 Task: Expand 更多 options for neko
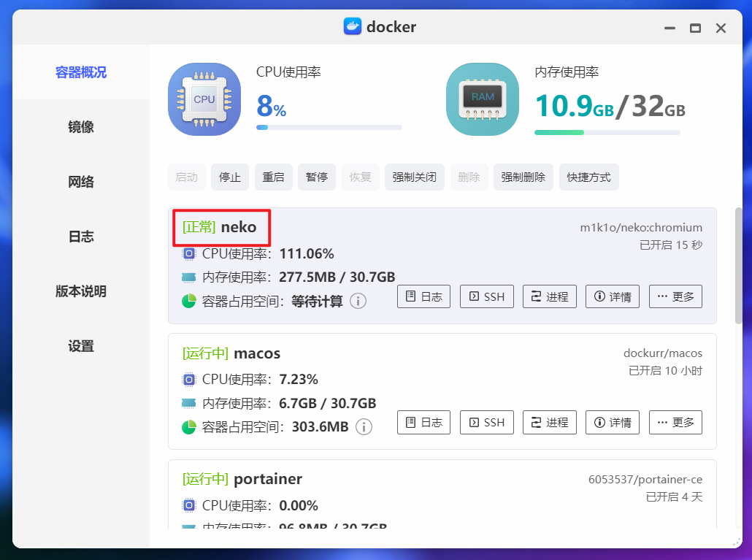(x=676, y=296)
